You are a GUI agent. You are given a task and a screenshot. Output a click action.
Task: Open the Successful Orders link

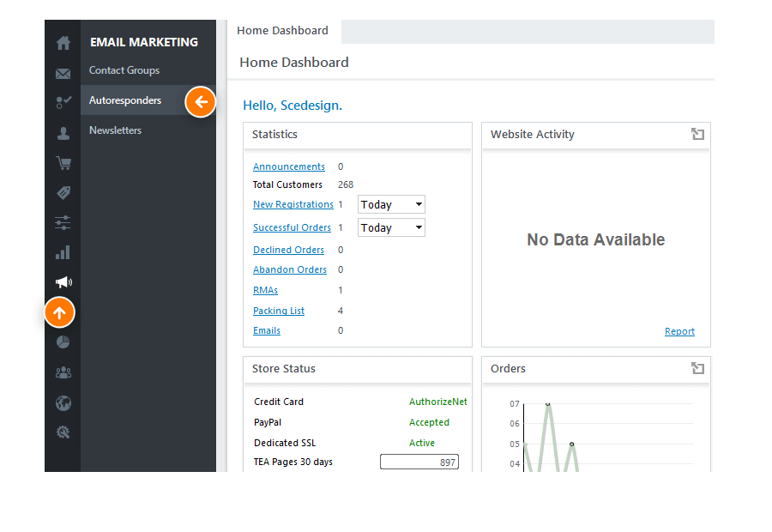point(292,227)
